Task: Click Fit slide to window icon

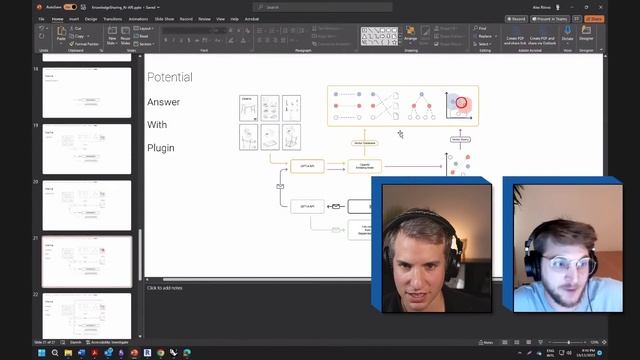Action: coord(604,342)
